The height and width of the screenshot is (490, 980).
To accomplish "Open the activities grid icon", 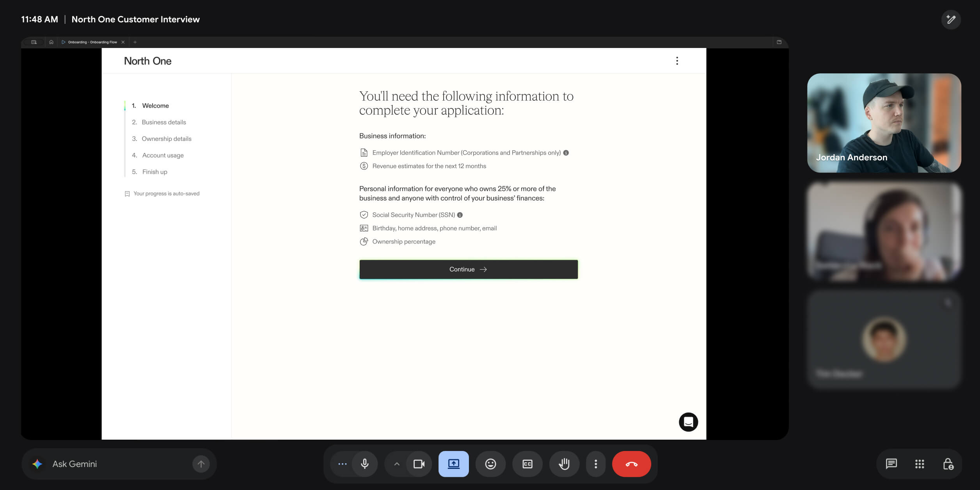I will click(920, 464).
